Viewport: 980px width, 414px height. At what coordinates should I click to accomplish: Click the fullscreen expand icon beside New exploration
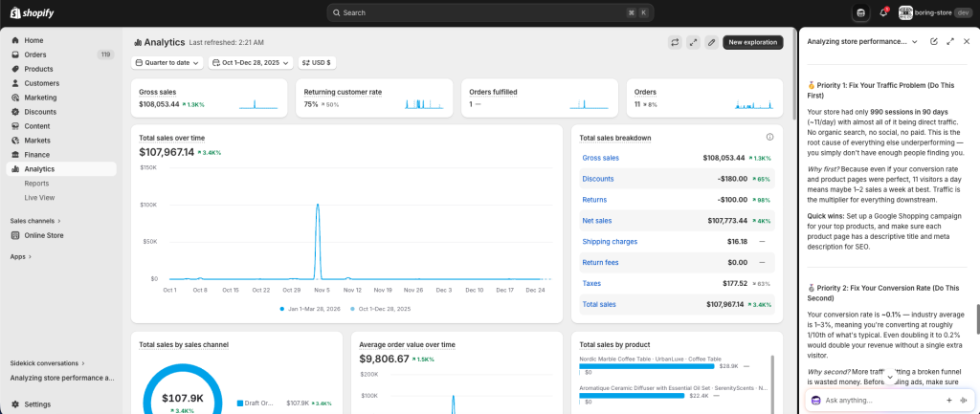pos(693,42)
